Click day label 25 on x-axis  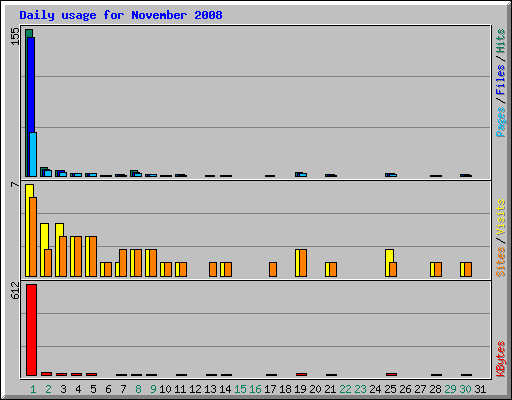tap(390, 389)
